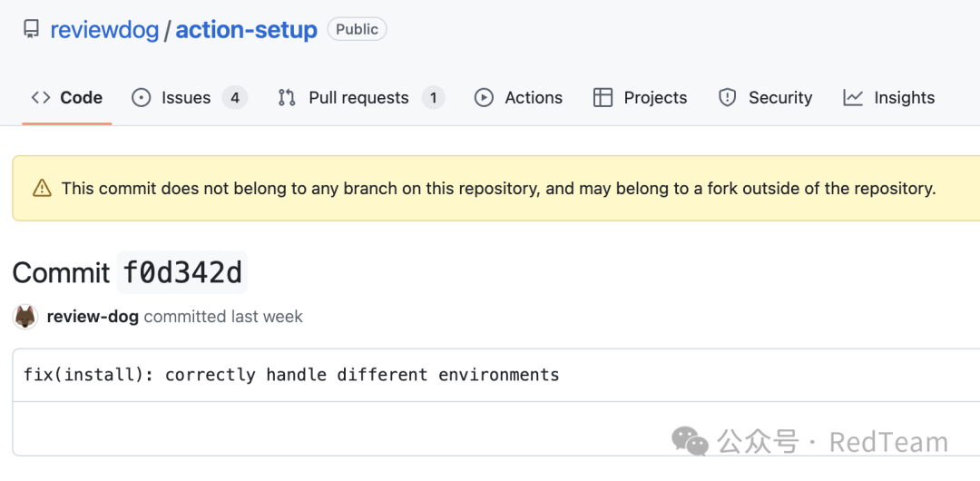Open the Insights tab
This screenshot has width=980, height=481.
(888, 98)
